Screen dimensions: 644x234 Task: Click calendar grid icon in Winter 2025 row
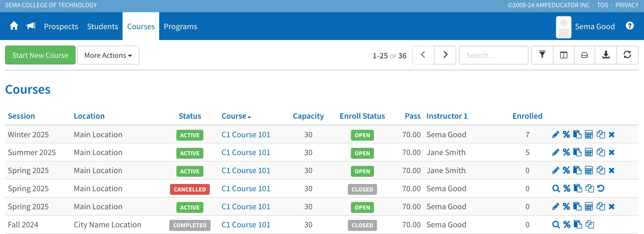pos(589,135)
